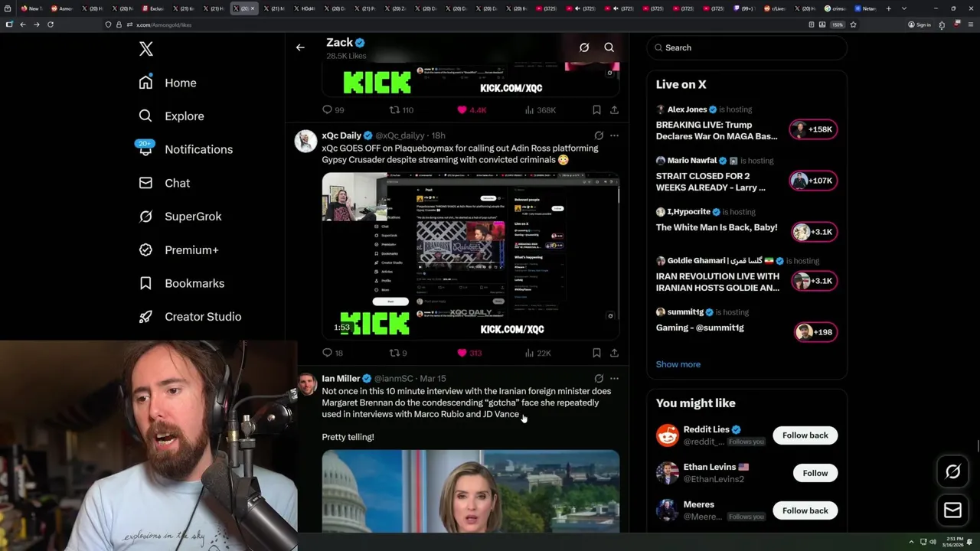Screen dimensions: 980x551
Task: Click browser back button
Action: click(x=23, y=24)
